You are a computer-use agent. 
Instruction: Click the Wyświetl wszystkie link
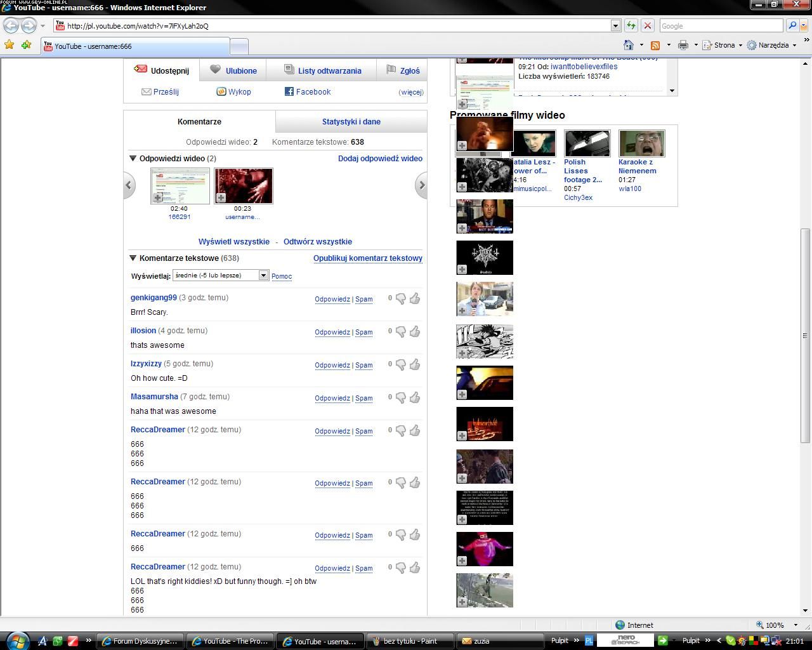234,241
